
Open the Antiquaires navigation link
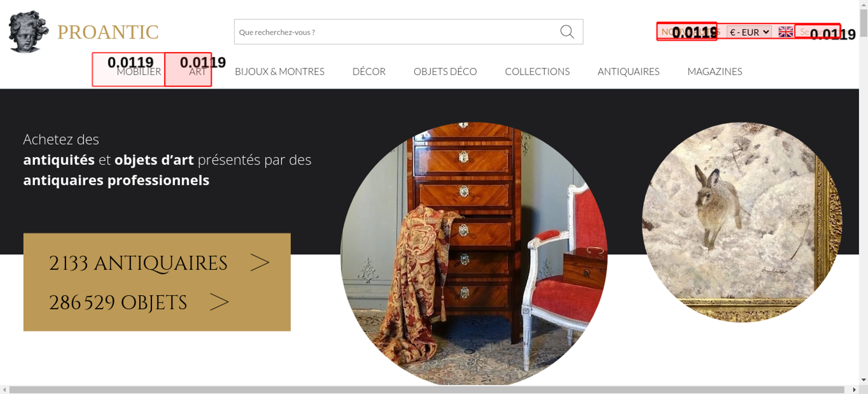tap(628, 72)
